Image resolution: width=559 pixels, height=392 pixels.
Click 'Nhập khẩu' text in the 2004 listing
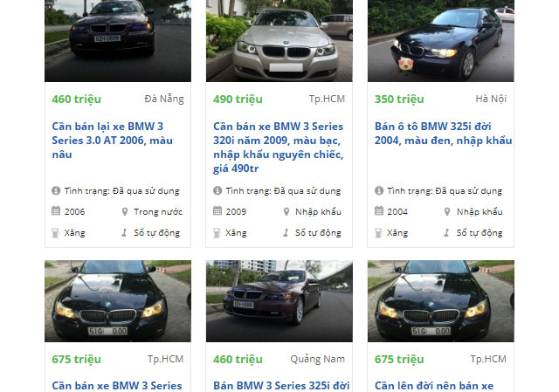(480, 212)
